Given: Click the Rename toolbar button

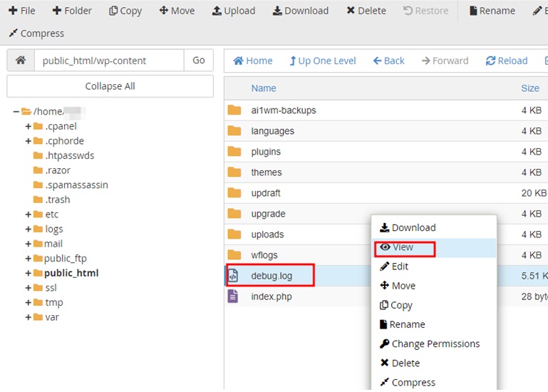Looking at the screenshot, I should (x=492, y=11).
